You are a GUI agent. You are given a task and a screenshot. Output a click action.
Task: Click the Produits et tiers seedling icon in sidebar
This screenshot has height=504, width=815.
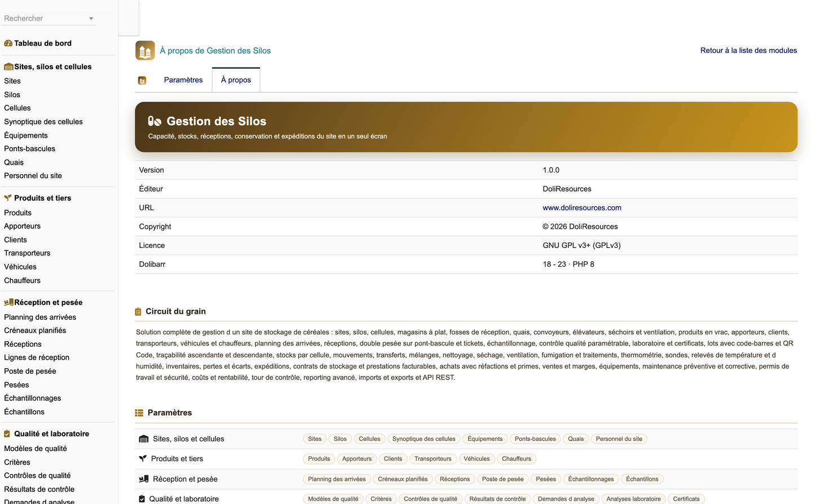[8, 198]
